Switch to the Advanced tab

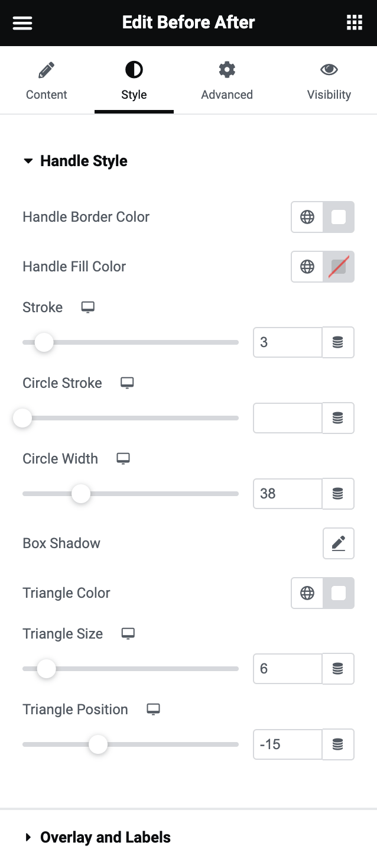[x=227, y=82]
